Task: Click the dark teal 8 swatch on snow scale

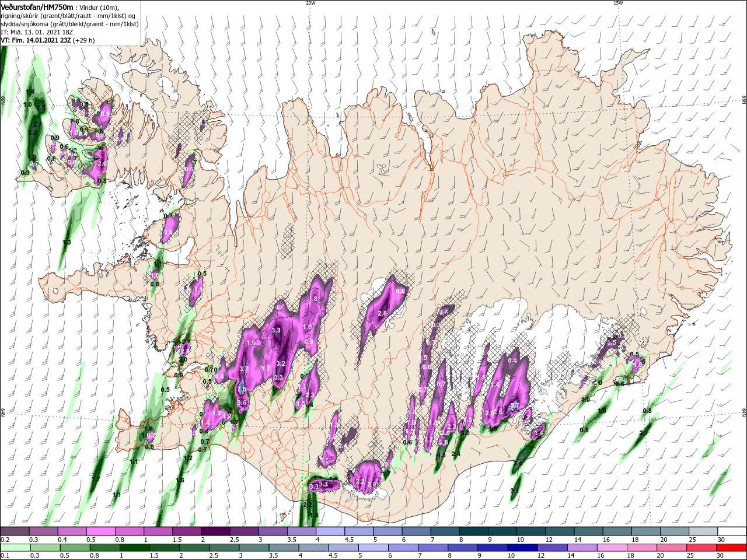Action: coord(473,531)
